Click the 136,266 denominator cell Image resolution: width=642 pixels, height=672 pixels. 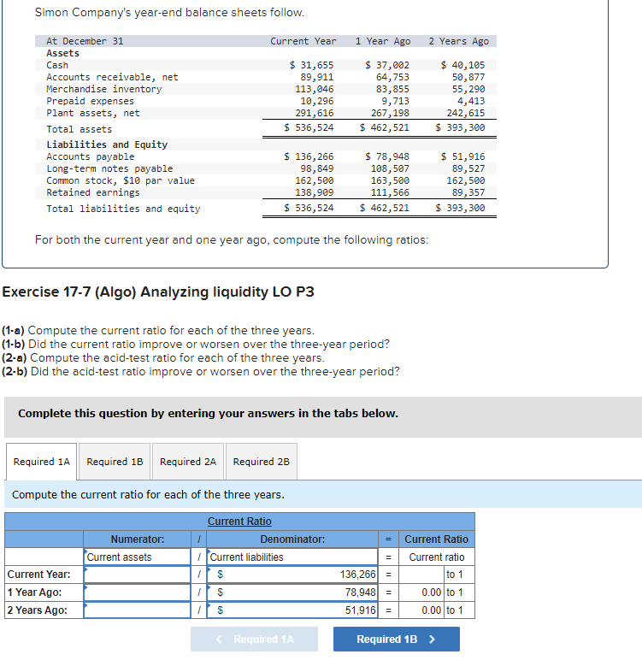coord(292,575)
